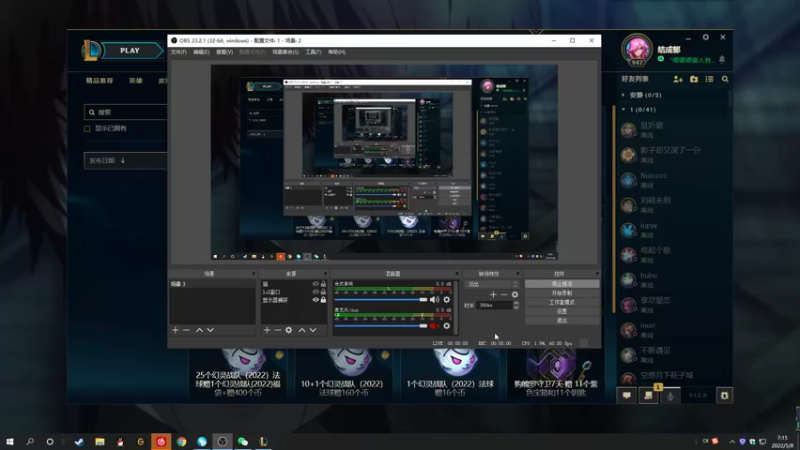The image size is (800, 450).
Task: Remove selected source with minus icon
Action: click(278, 330)
